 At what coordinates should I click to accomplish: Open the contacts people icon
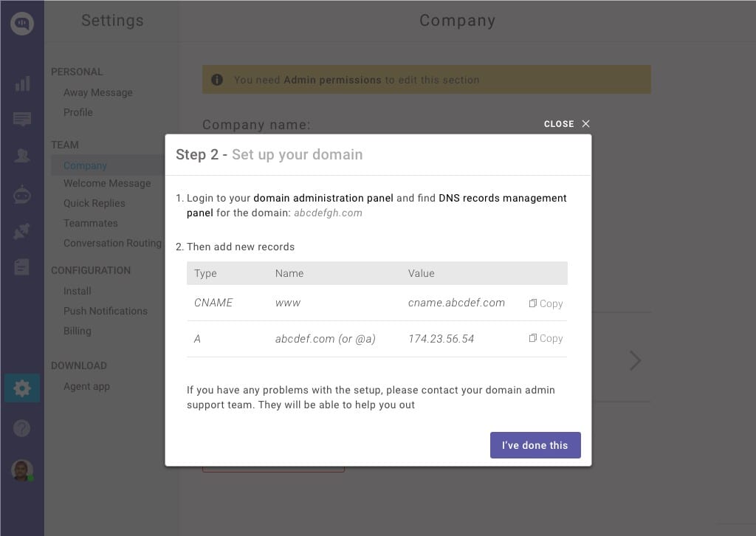tap(22, 155)
